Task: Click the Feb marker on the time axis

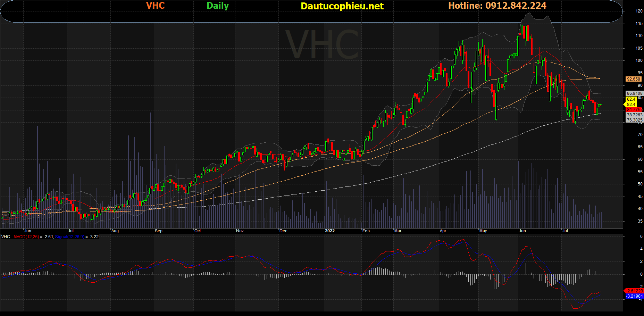Action: (366, 231)
